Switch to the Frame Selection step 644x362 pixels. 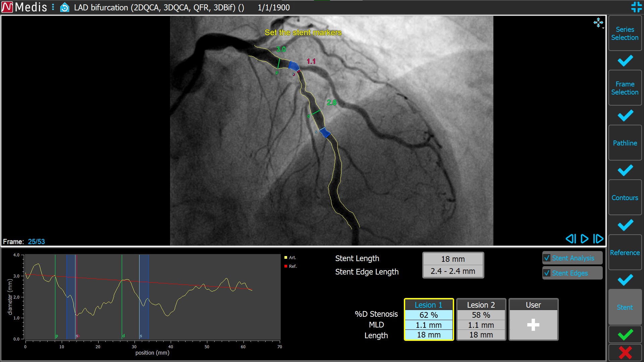click(x=625, y=88)
